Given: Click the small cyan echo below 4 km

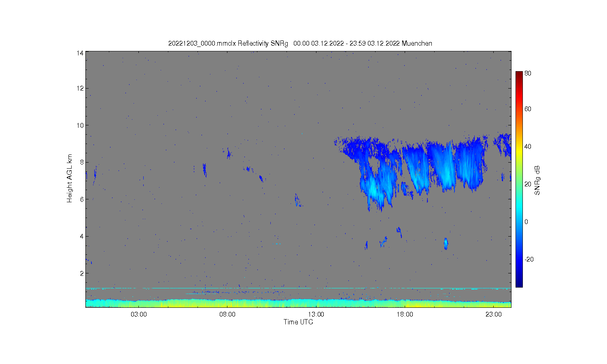Looking at the screenshot, I should coord(446,243).
